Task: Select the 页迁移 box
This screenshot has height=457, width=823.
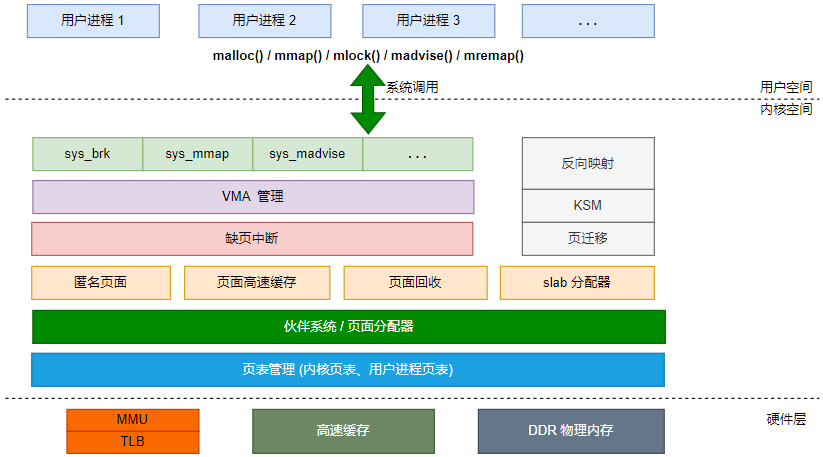Action: (588, 239)
